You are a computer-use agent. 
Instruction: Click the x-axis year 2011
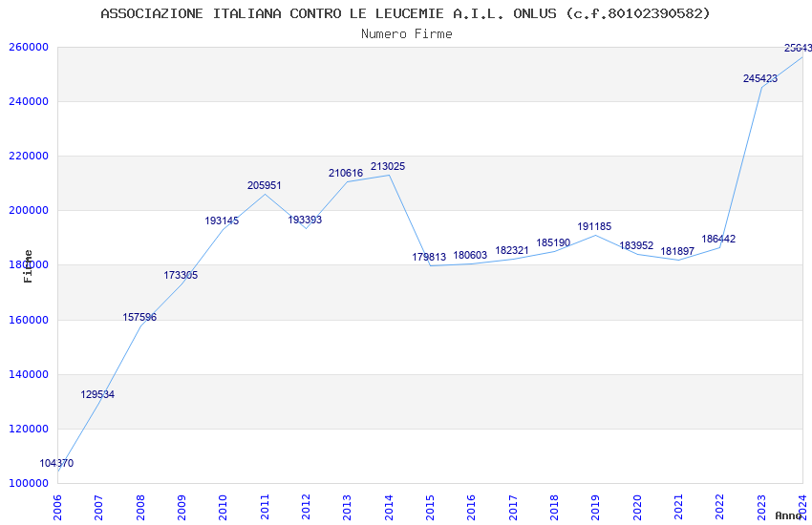coord(265,508)
